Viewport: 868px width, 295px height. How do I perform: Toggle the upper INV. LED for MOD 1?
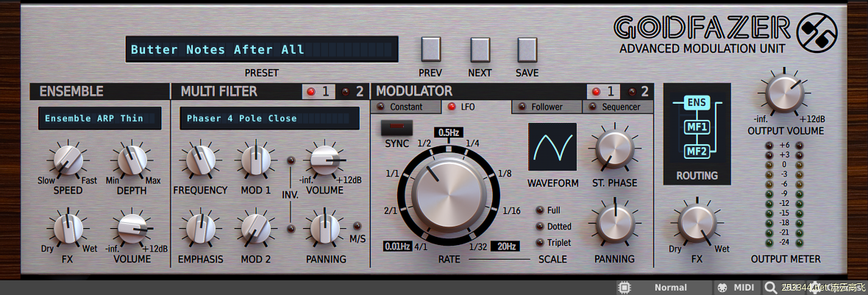[x=291, y=160]
